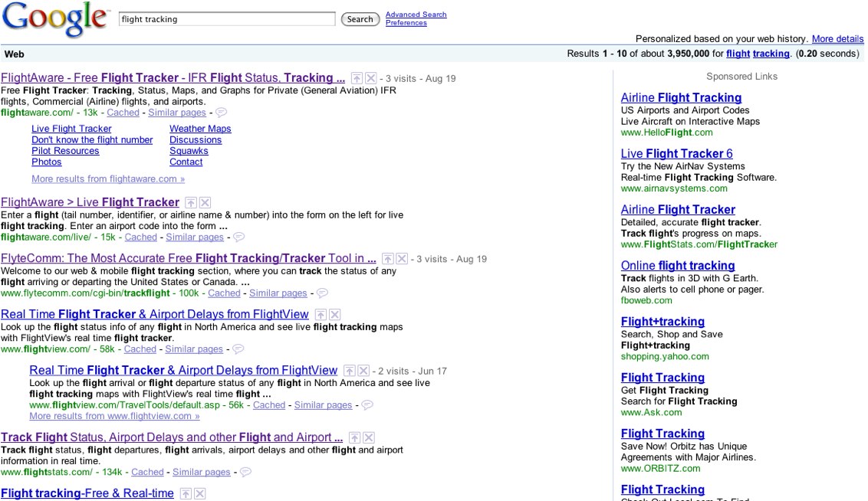868x501 pixels.
Task: Open Squawks sitelink
Action: (x=189, y=151)
